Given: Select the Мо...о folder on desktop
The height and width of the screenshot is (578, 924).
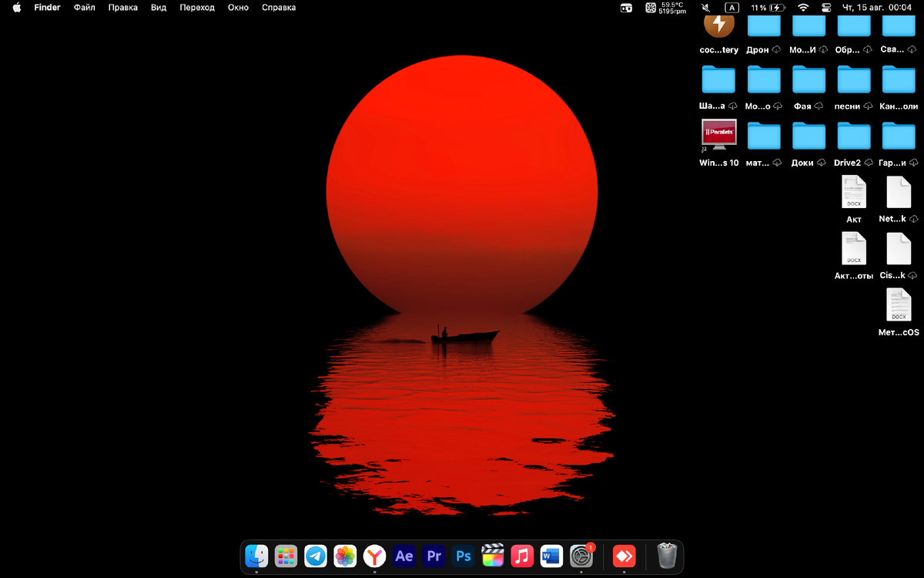Looking at the screenshot, I should (764, 80).
